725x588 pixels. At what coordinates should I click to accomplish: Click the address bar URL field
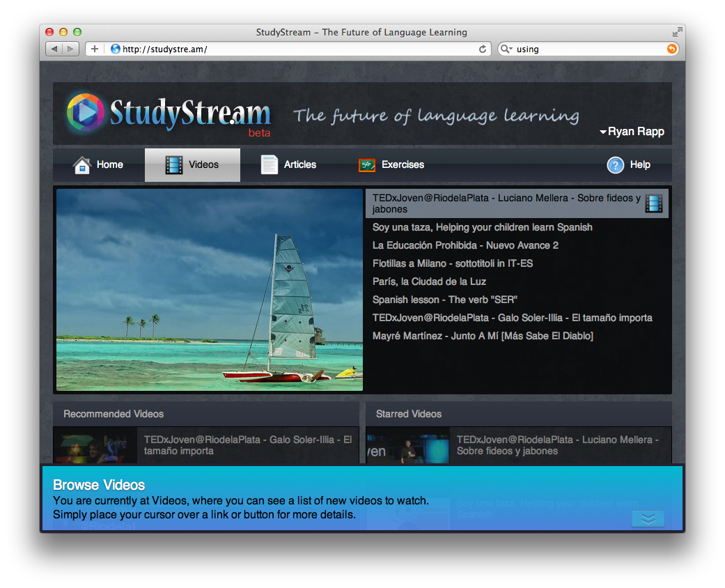click(288, 49)
